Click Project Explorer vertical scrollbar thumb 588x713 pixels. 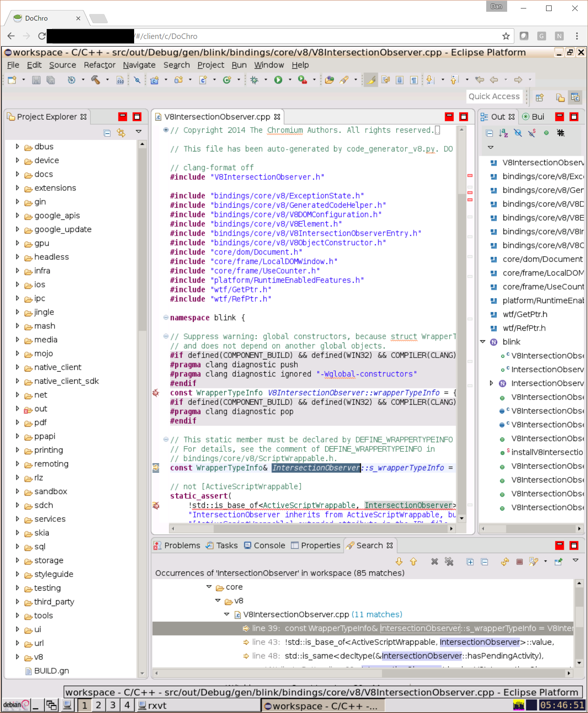(x=142, y=239)
